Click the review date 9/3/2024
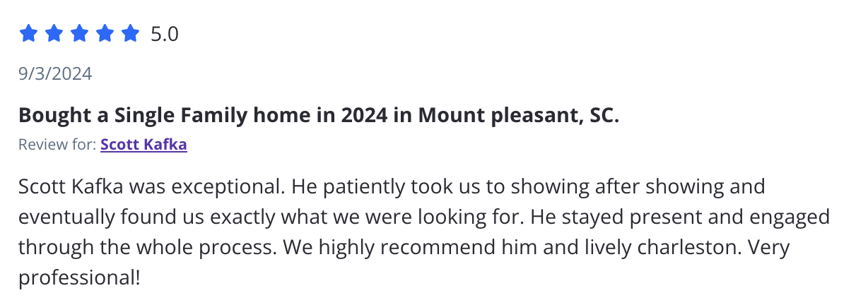This screenshot has height=305, width=868. (x=55, y=73)
